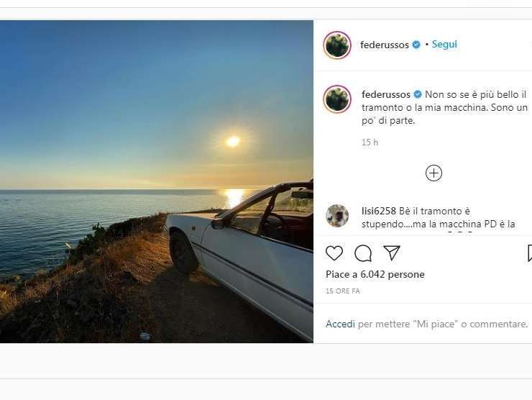Open comments via the speech bubble icon
Screen dimensions: 532x400
pos(363,253)
